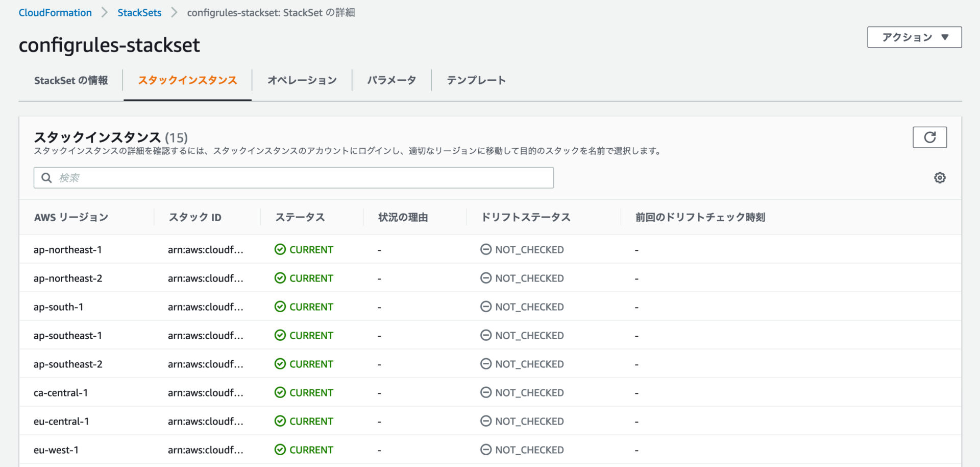
Task: Open the アクション dropdown menu
Action: point(914,37)
